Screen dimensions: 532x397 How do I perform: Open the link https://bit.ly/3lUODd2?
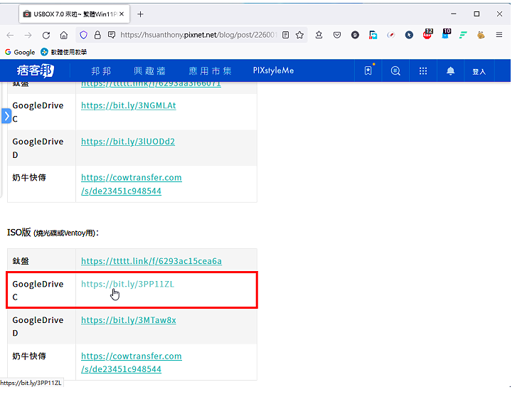[128, 142]
